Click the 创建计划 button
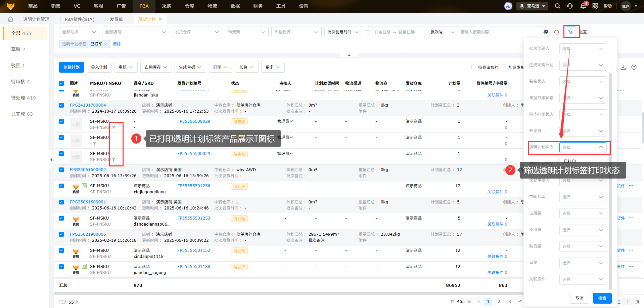Image resolution: width=644 pixels, height=308 pixels. pyautogui.click(x=72, y=67)
